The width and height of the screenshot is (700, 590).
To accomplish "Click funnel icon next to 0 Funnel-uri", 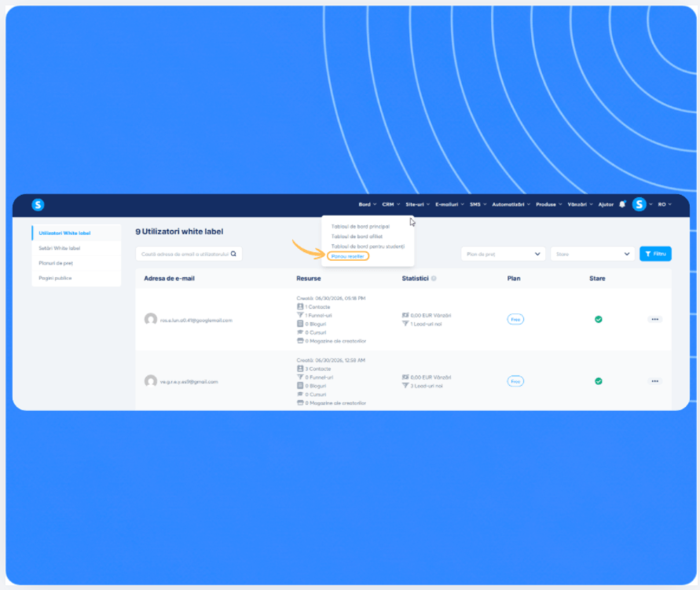I will pos(300,377).
